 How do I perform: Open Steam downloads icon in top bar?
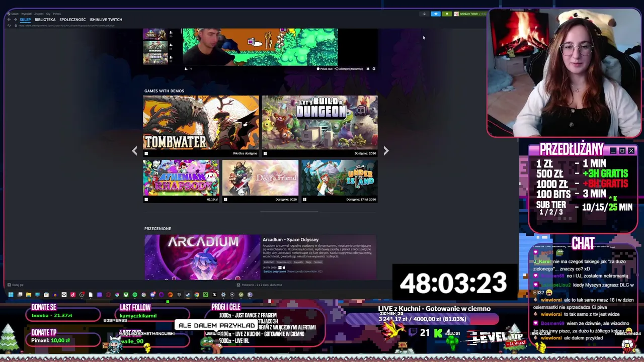tap(424, 14)
